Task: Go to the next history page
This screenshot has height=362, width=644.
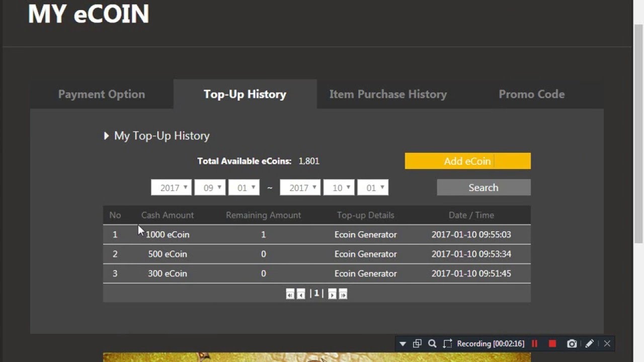Action: click(x=332, y=294)
